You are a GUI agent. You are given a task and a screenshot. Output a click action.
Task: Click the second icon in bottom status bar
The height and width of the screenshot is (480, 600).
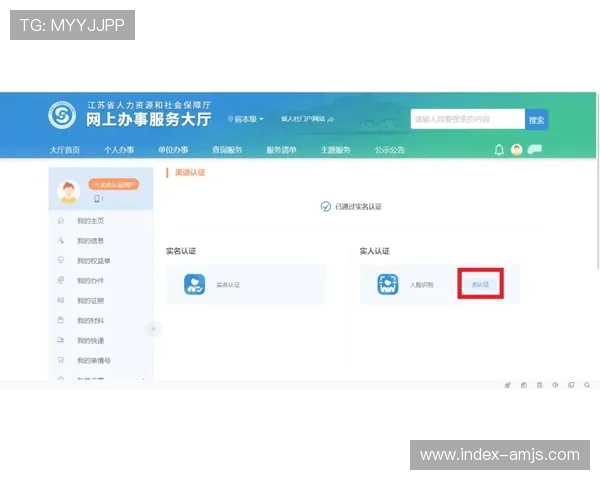524,385
